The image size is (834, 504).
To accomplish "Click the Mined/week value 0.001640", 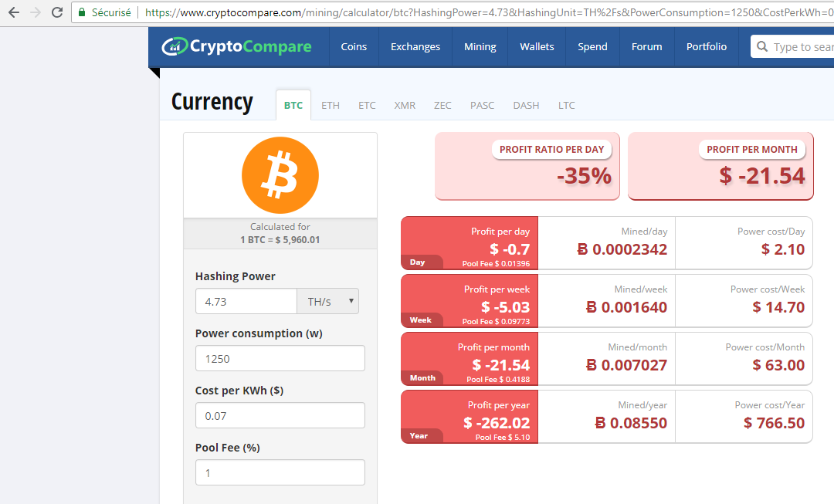I will [626, 306].
